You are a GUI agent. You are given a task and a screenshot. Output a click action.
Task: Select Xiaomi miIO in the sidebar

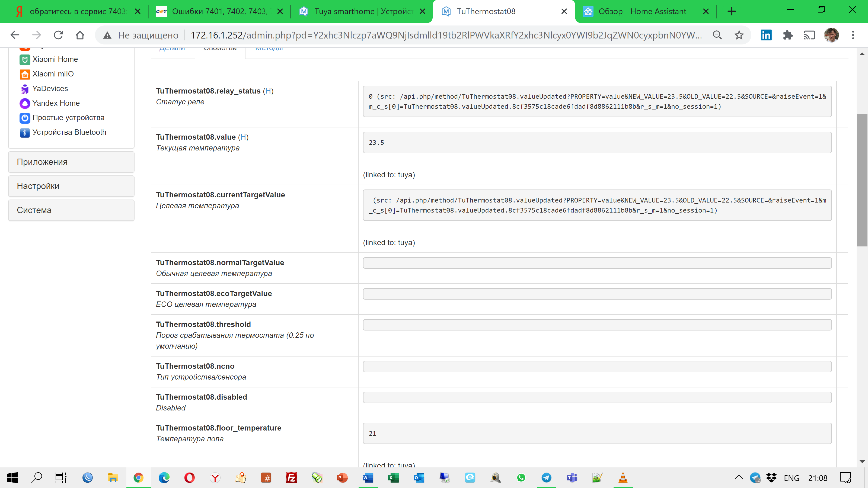[x=53, y=74]
